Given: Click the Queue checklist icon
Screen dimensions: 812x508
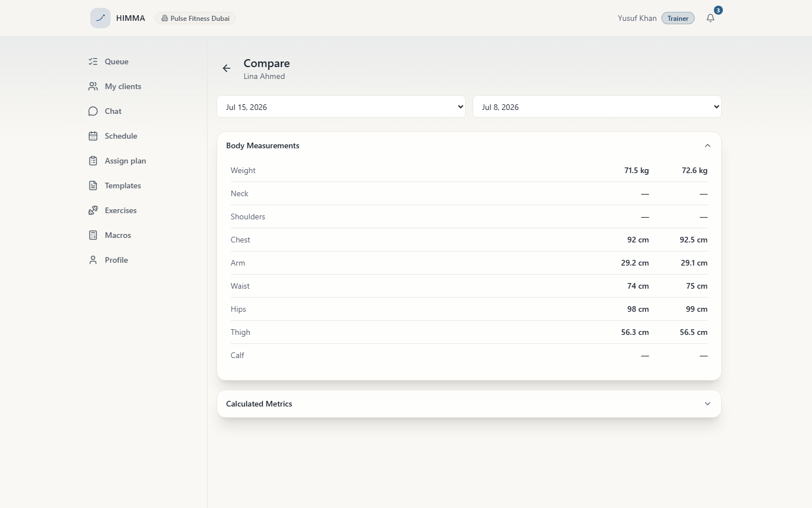Looking at the screenshot, I should click(x=93, y=61).
